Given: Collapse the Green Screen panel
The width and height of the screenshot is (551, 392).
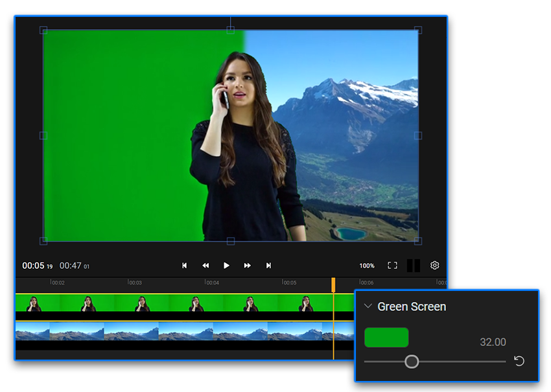Looking at the screenshot, I should [x=369, y=306].
